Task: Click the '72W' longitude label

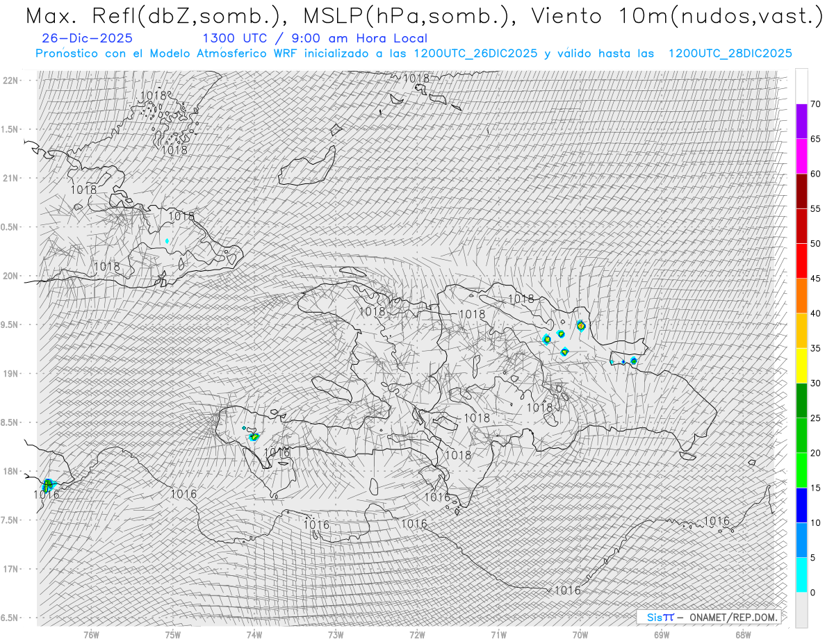Action: point(417,634)
